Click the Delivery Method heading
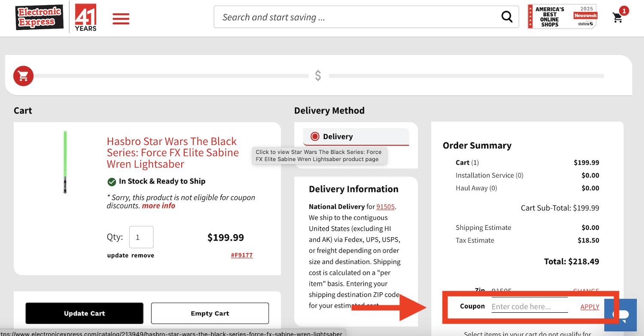The image size is (644, 336). pyautogui.click(x=329, y=110)
